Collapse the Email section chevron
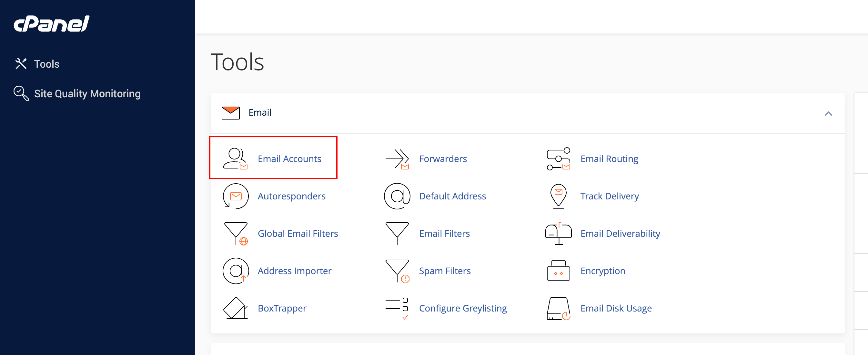 click(828, 113)
